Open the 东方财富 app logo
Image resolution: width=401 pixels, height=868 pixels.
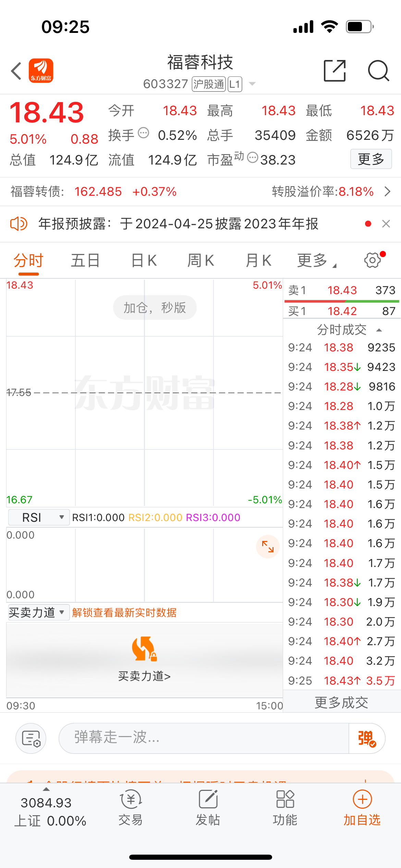click(41, 71)
